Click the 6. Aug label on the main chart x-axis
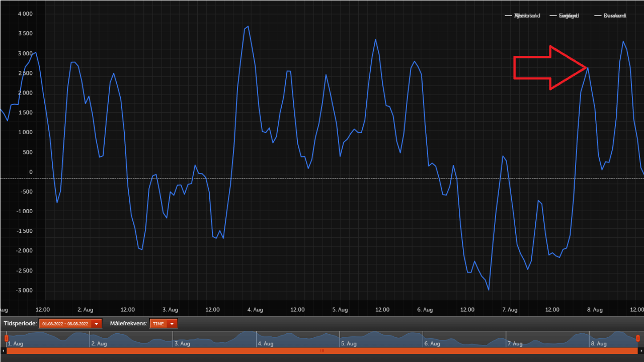This screenshot has height=362, width=644. click(425, 310)
